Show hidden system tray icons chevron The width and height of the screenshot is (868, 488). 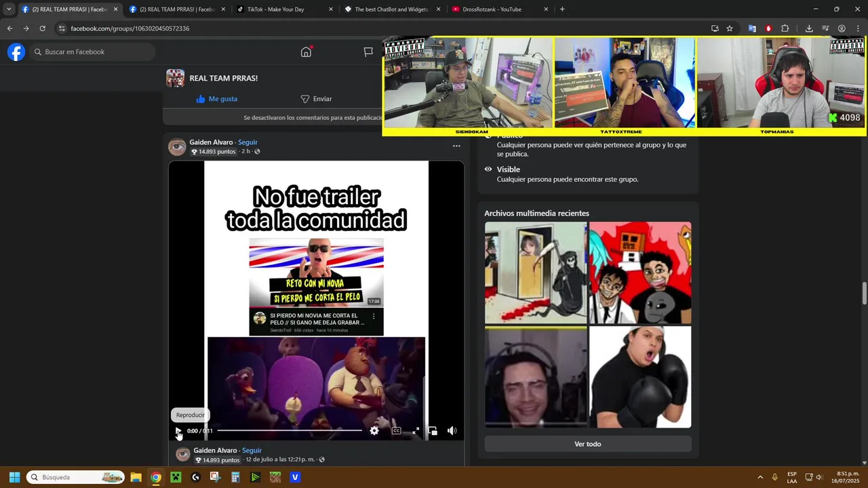click(x=760, y=477)
